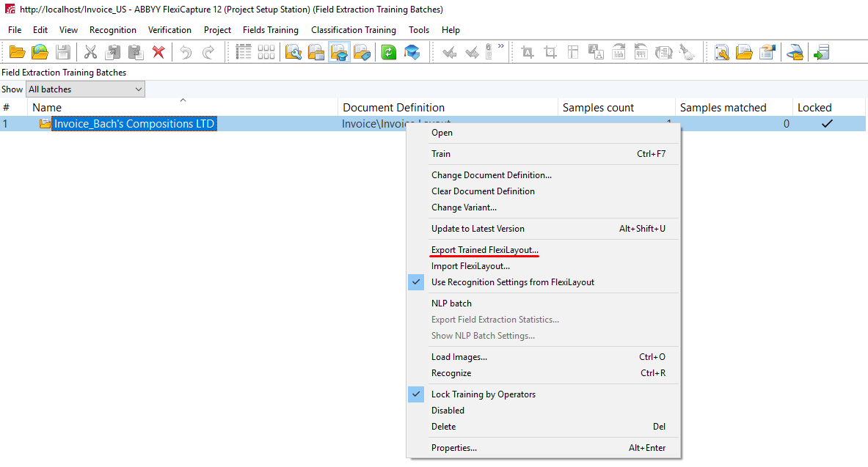The height and width of the screenshot is (467, 868).
Task: Click the document with orange wrench icon
Action: [x=721, y=53]
